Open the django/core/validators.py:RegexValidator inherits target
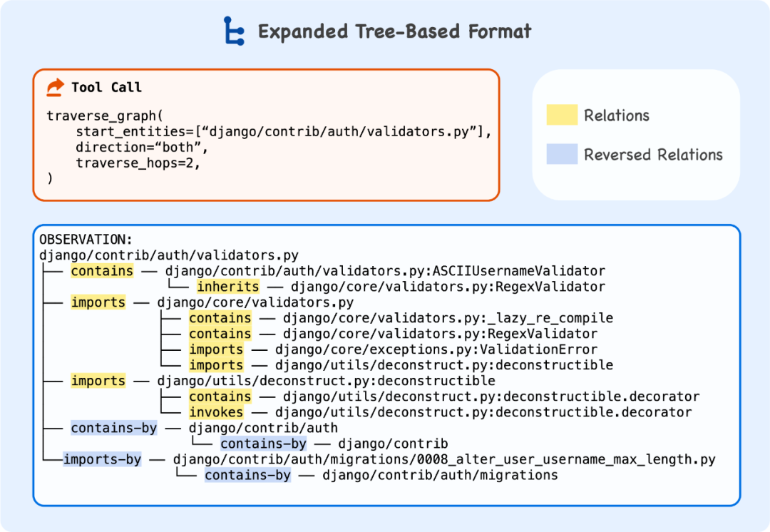 coord(448,287)
